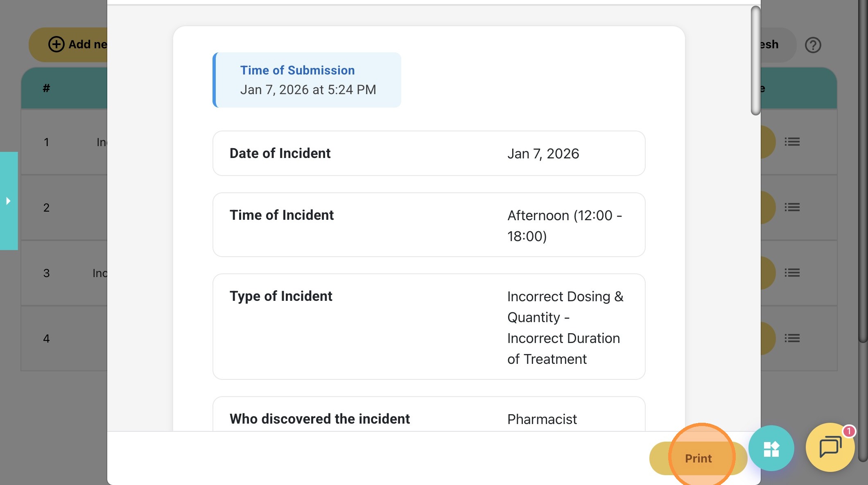The height and width of the screenshot is (485, 868).
Task: Select the Time of Submission info box
Action: tap(307, 80)
